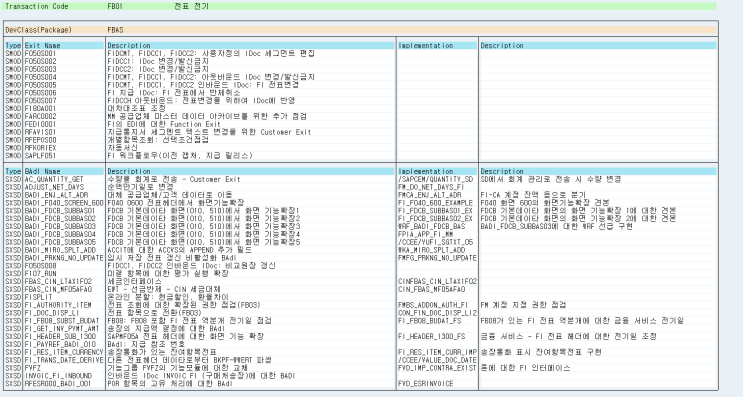
Task: Select exit name F050S001
Action: pyautogui.click(x=40, y=54)
